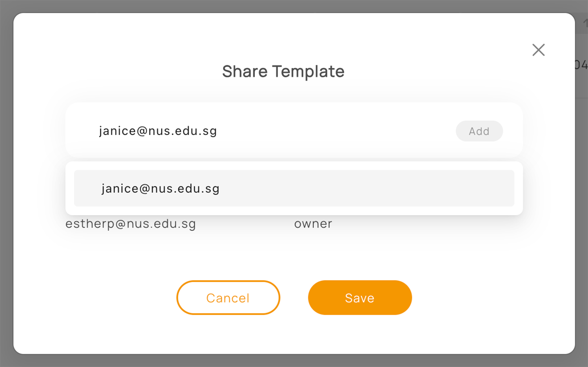Close the Share Template dialog with X
Viewport: 588px width, 367px height.
coord(538,50)
